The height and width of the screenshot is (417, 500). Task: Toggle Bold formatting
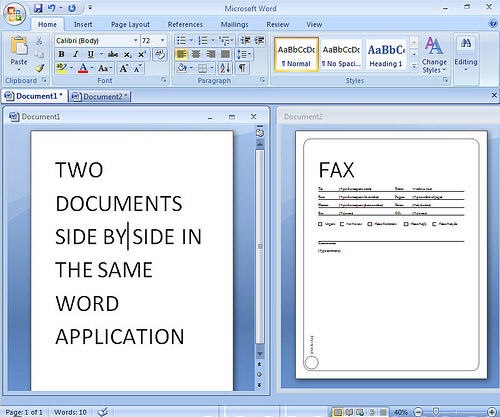(x=61, y=54)
